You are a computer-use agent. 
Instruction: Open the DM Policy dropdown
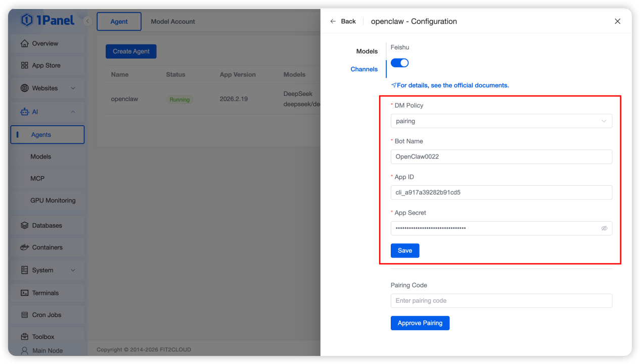(x=501, y=121)
